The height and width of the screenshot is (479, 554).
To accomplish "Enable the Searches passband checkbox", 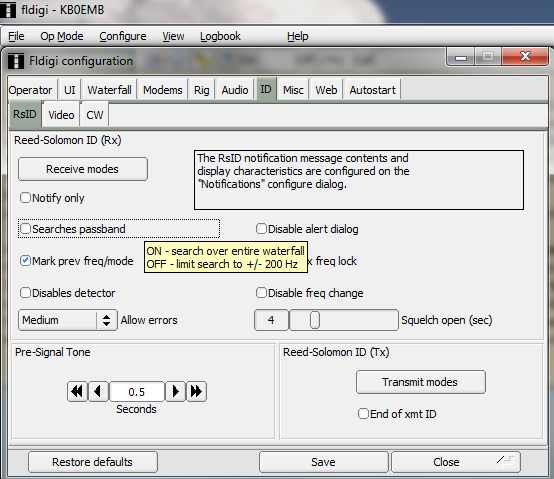I will coord(25,229).
